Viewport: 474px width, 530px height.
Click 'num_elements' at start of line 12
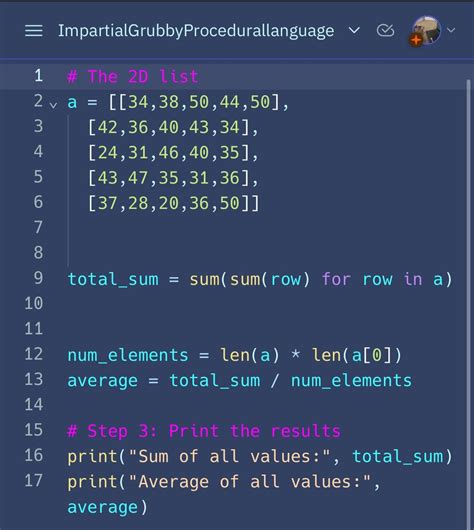click(x=128, y=356)
